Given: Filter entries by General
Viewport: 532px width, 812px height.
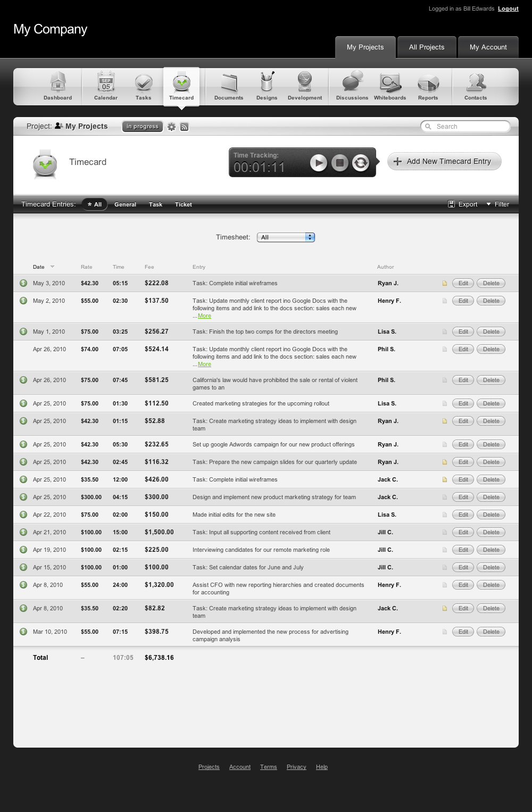Looking at the screenshot, I should 125,204.
